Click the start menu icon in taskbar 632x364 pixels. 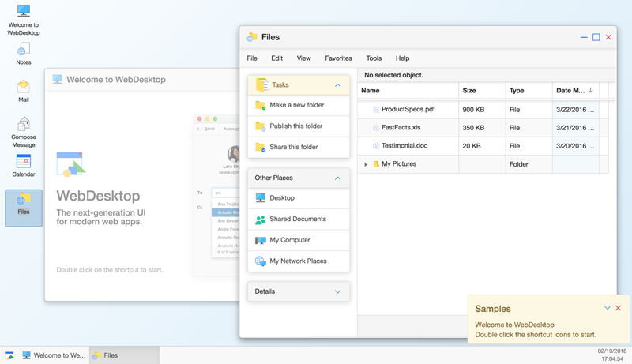coord(9,355)
